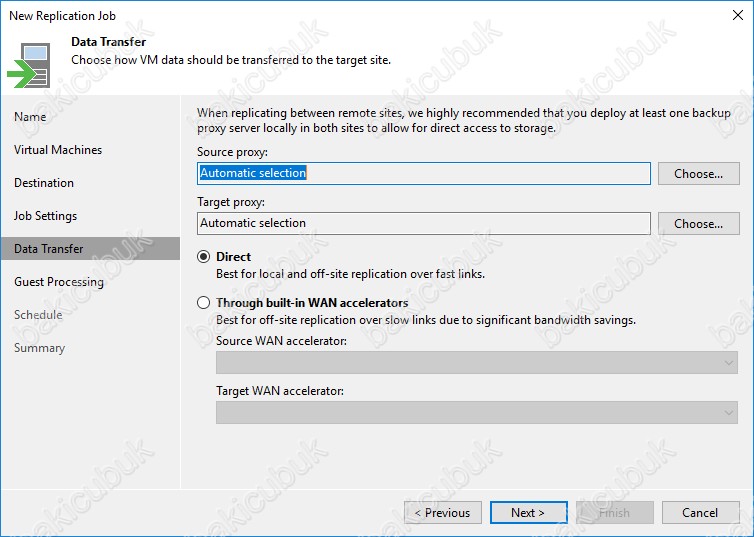This screenshot has height=537, width=754.
Task: Go to the Virtual Machines step
Action: [x=58, y=150]
